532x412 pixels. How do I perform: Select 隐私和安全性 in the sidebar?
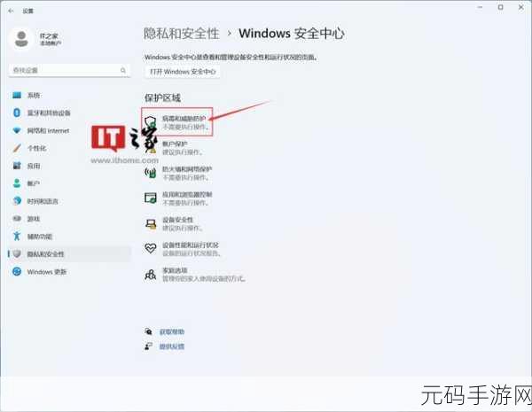click(69, 254)
